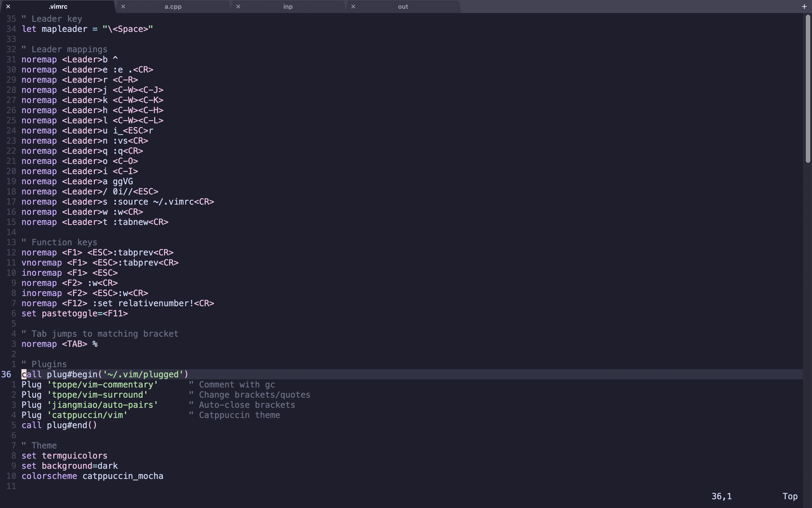Click the <Leader>/ 0i//<ESC> line

coord(90,192)
